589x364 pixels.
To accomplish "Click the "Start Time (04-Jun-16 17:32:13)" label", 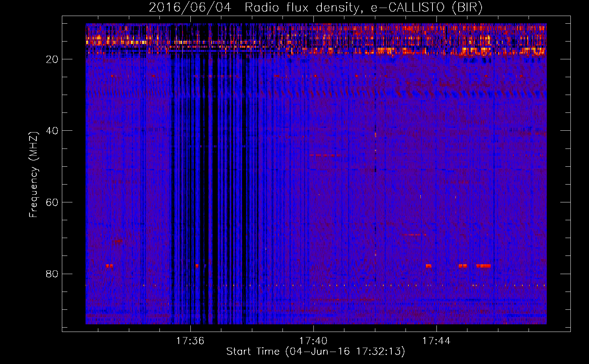I will tap(316, 352).
